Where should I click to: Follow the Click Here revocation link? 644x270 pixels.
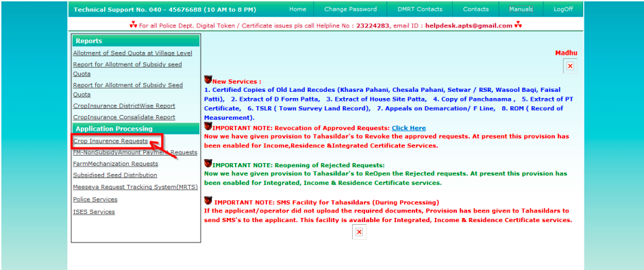pos(408,128)
